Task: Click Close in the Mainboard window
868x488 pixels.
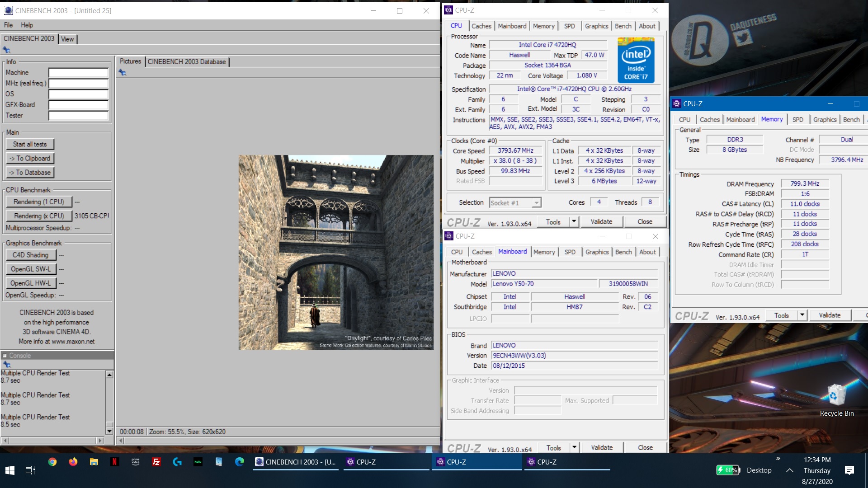Action: point(645,447)
